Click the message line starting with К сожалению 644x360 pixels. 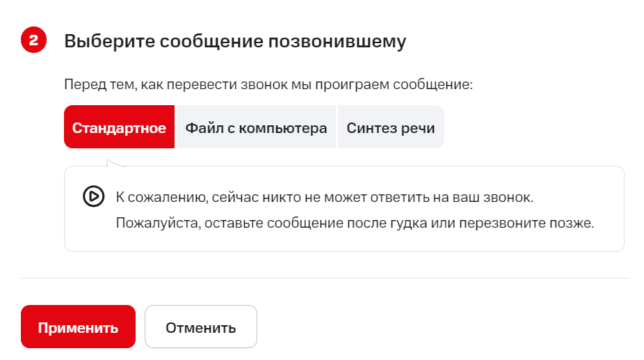pos(324,198)
